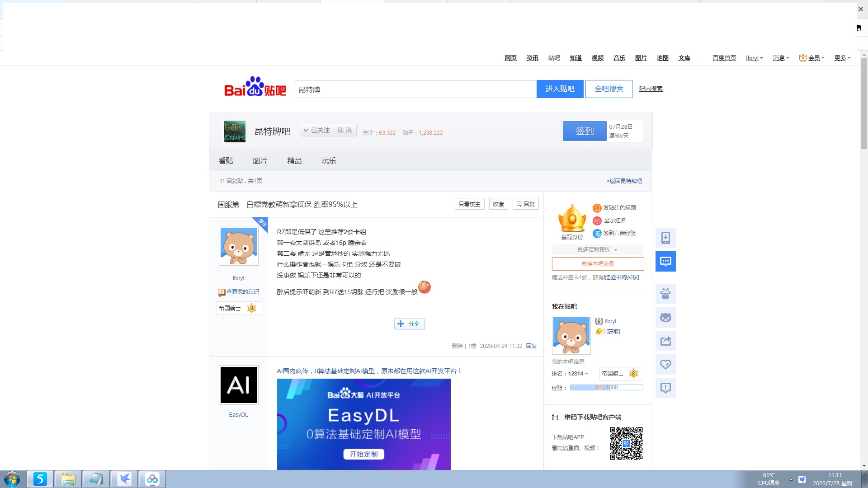Click the 兑换本吧会员 button
This screenshot has width=868, height=488.
598,264
